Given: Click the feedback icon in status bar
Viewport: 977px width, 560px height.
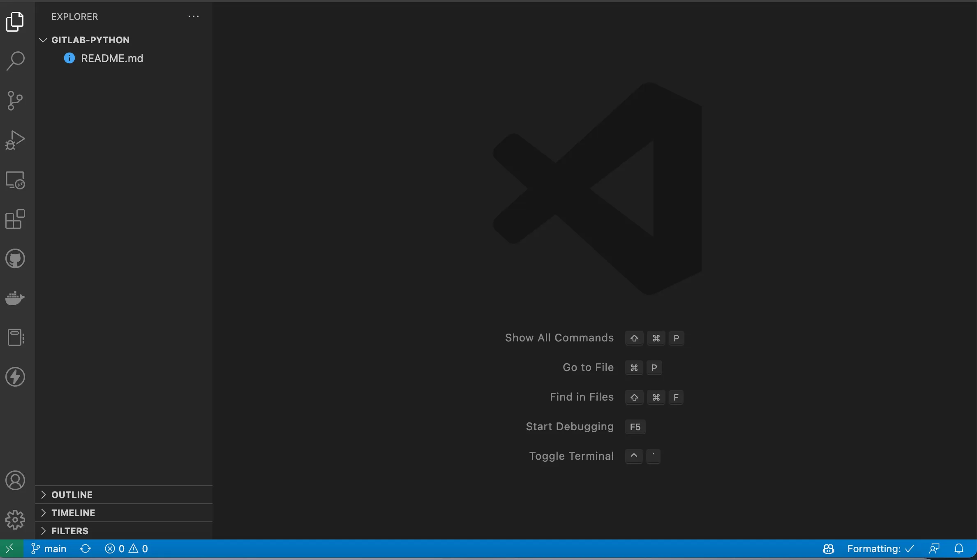Looking at the screenshot, I should pyautogui.click(x=934, y=548).
